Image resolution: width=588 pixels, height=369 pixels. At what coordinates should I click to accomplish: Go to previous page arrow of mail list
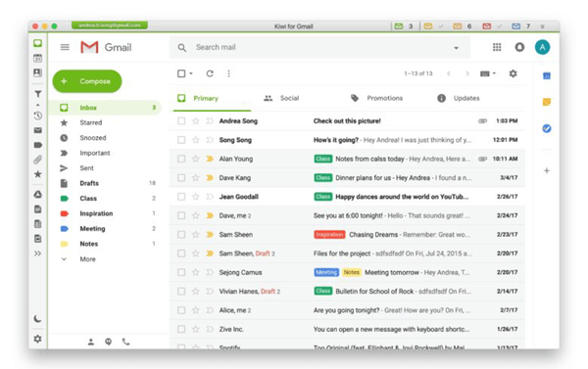coord(449,73)
